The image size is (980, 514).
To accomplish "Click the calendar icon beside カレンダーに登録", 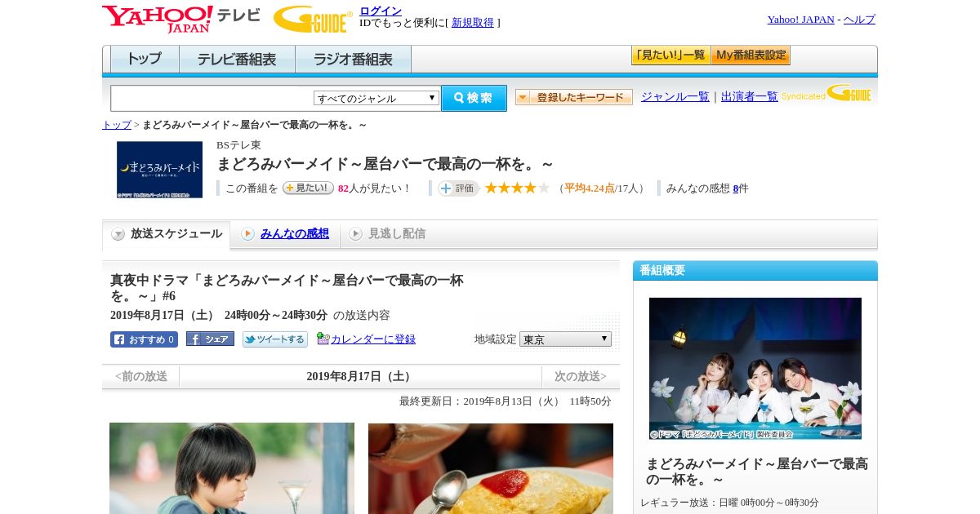I will [x=323, y=339].
